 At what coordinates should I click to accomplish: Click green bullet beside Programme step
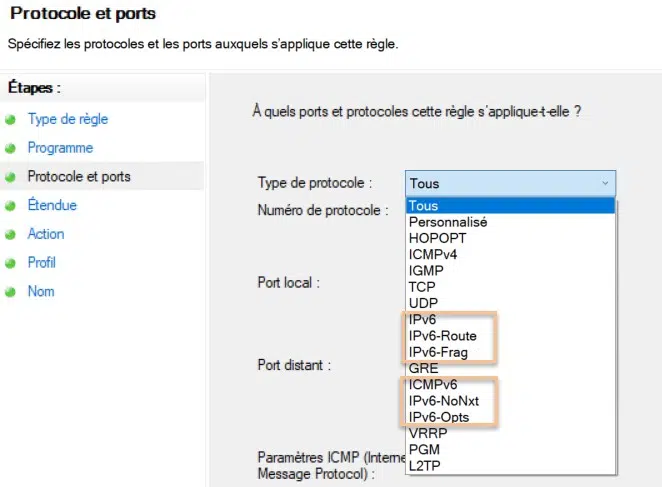point(11,149)
